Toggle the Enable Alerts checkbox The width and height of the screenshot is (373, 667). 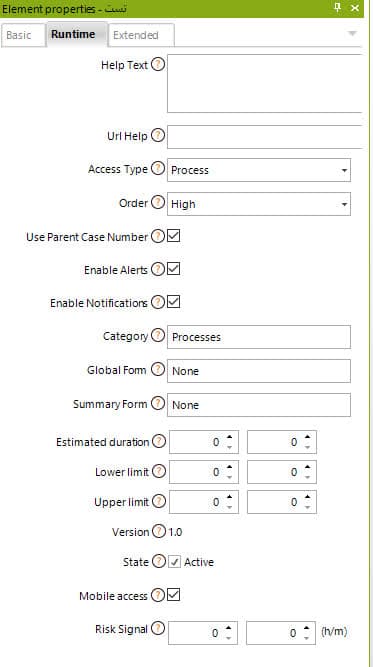[174, 269]
